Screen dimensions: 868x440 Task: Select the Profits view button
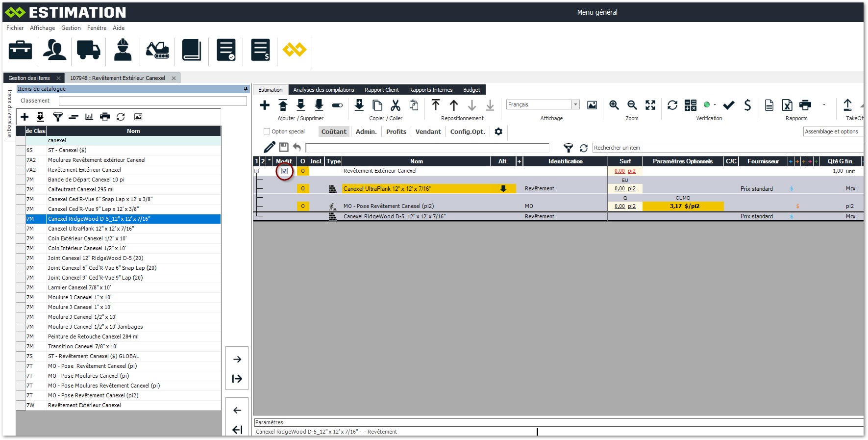396,131
